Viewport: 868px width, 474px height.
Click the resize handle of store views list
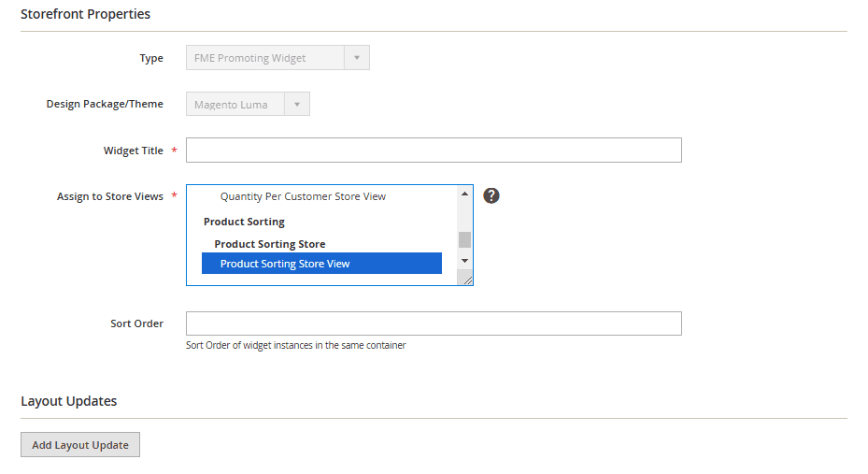[x=467, y=280]
